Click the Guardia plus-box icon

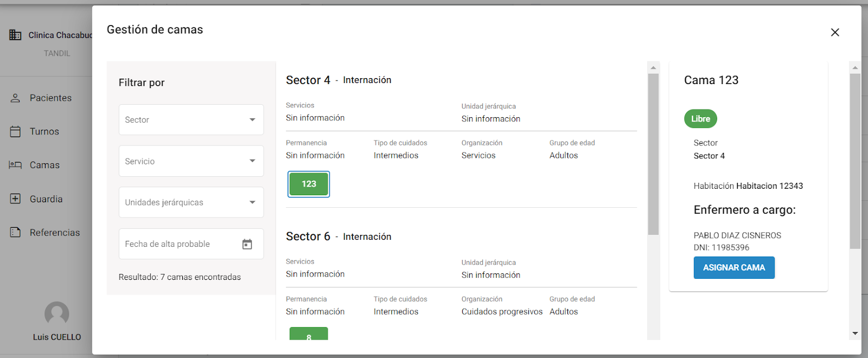[x=15, y=199]
